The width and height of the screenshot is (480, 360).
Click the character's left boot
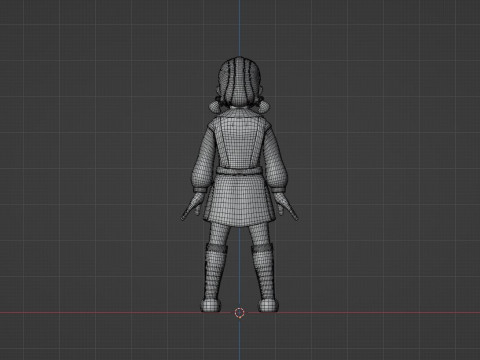213,277
